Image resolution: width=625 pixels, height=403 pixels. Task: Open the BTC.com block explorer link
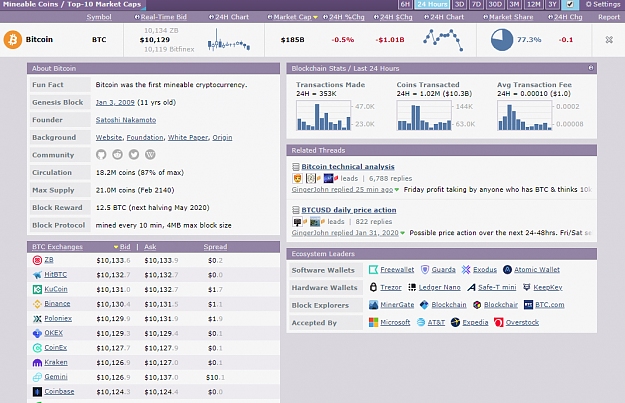pyautogui.click(x=549, y=305)
